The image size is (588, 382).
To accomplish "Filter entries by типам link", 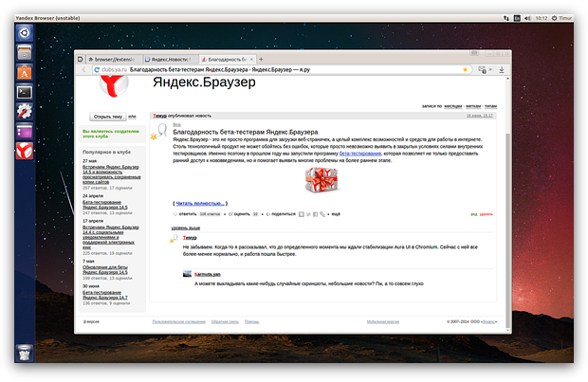I will click(490, 106).
